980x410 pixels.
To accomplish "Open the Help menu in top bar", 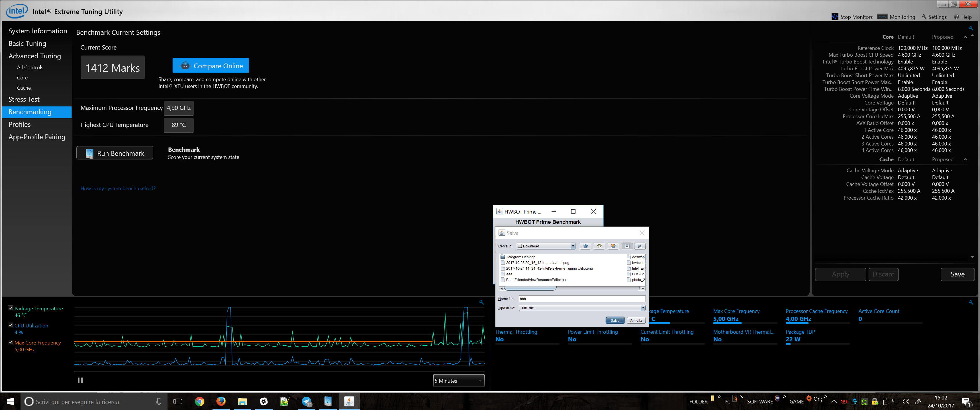I will click(x=963, y=17).
